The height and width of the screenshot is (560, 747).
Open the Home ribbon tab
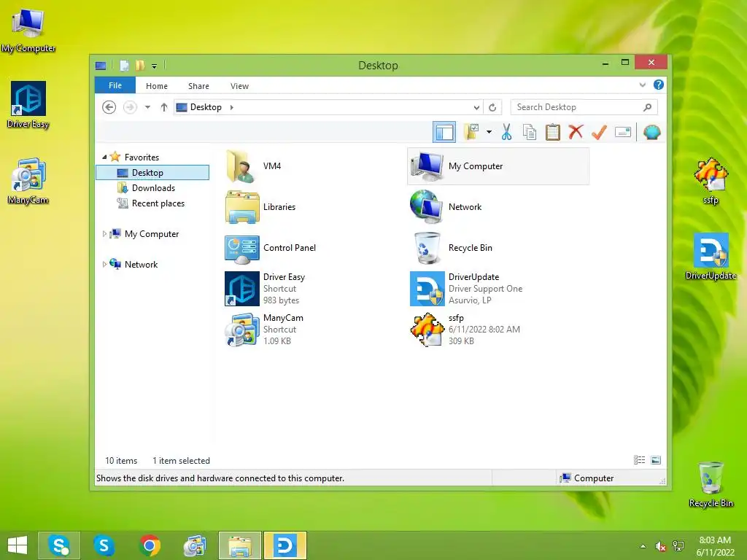[157, 86]
